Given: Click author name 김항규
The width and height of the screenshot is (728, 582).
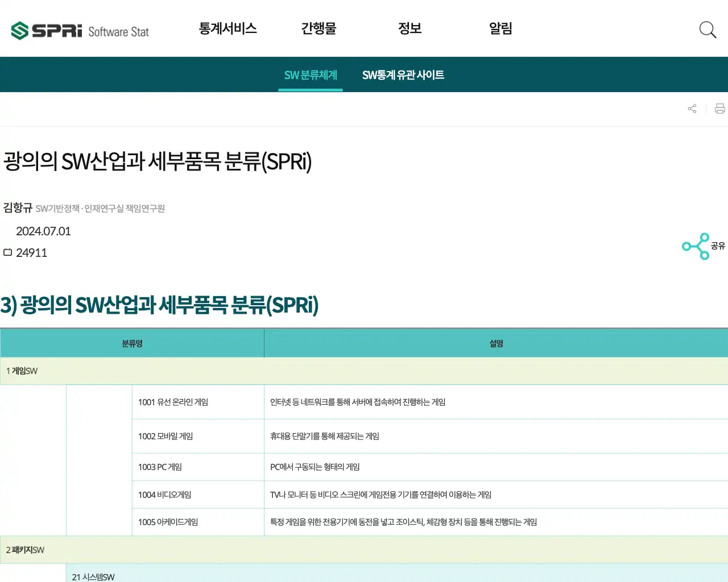Looking at the screenshot, I should tap(18, 207).
